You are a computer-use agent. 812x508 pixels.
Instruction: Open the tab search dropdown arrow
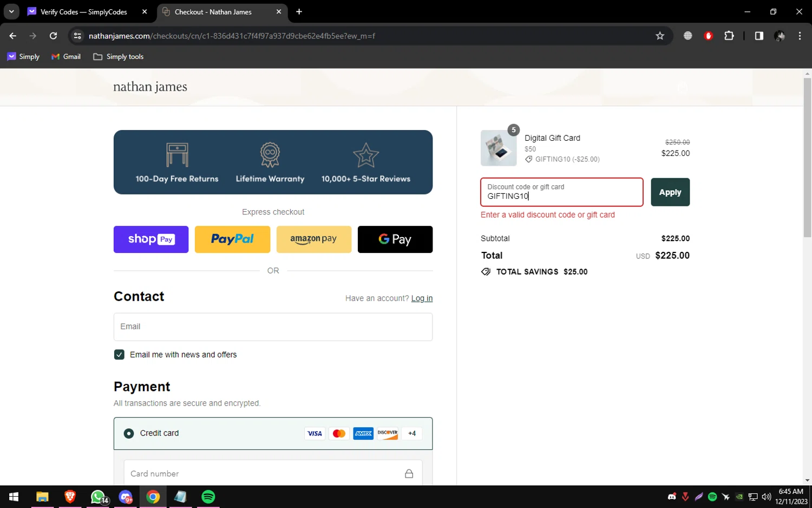pos(11,11)
